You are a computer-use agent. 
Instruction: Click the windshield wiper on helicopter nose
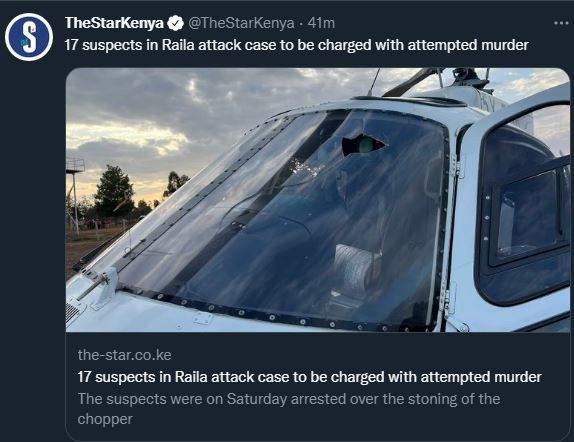(x=99, y=283)
